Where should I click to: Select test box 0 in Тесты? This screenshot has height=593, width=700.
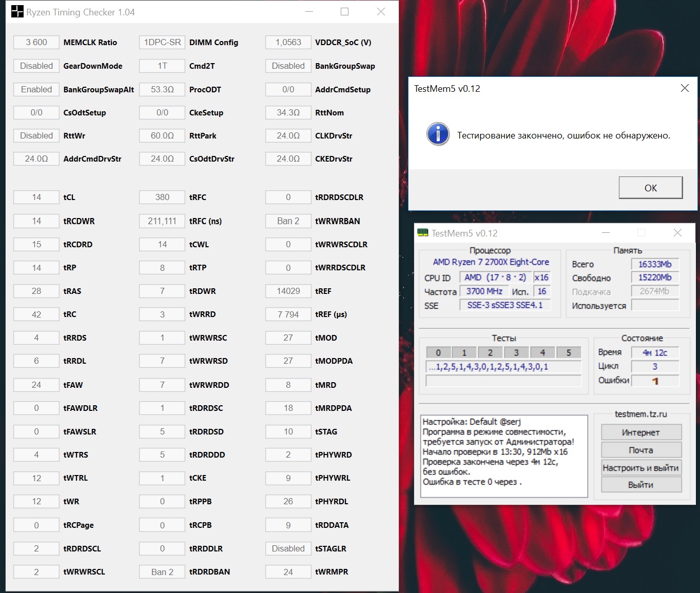(438, 352)
